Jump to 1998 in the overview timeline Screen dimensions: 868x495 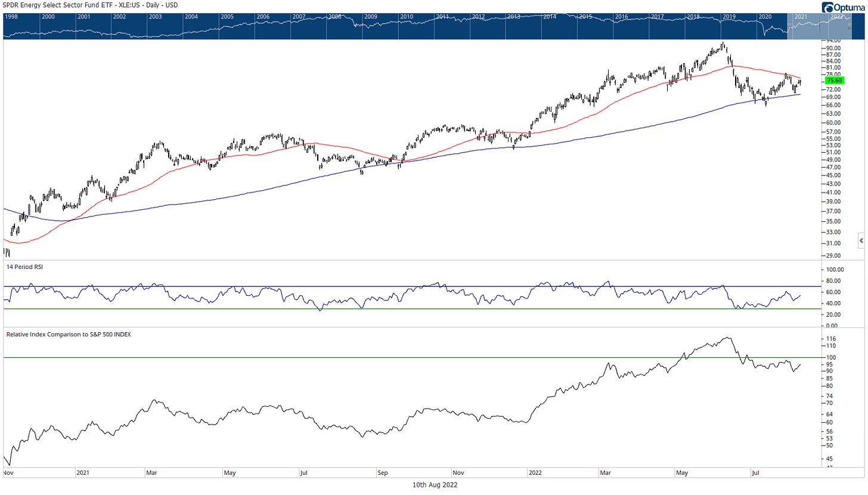[11, 17]
